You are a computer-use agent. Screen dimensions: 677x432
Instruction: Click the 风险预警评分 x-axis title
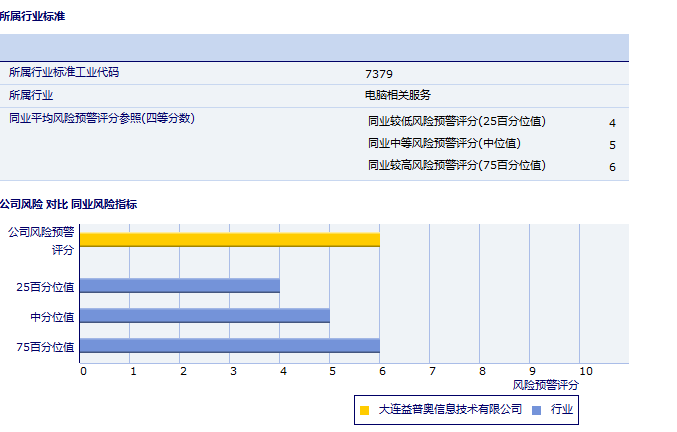[545, 385]
